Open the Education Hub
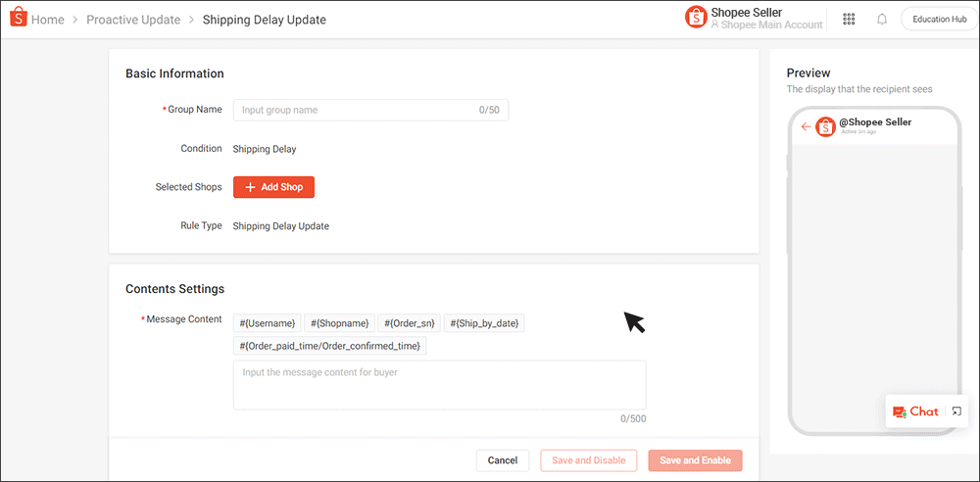This screenshot has height=482, width=980. click(939, 19)
